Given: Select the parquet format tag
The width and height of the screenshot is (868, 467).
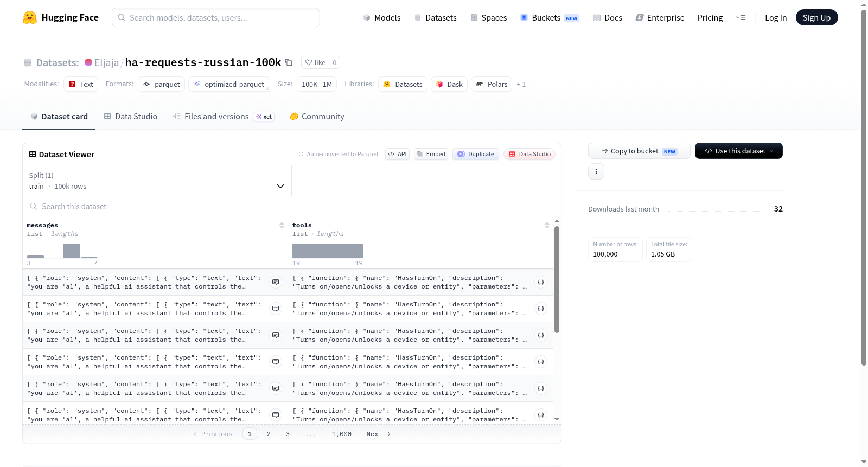Looking at the screenshot, I should tap(162, 84).
